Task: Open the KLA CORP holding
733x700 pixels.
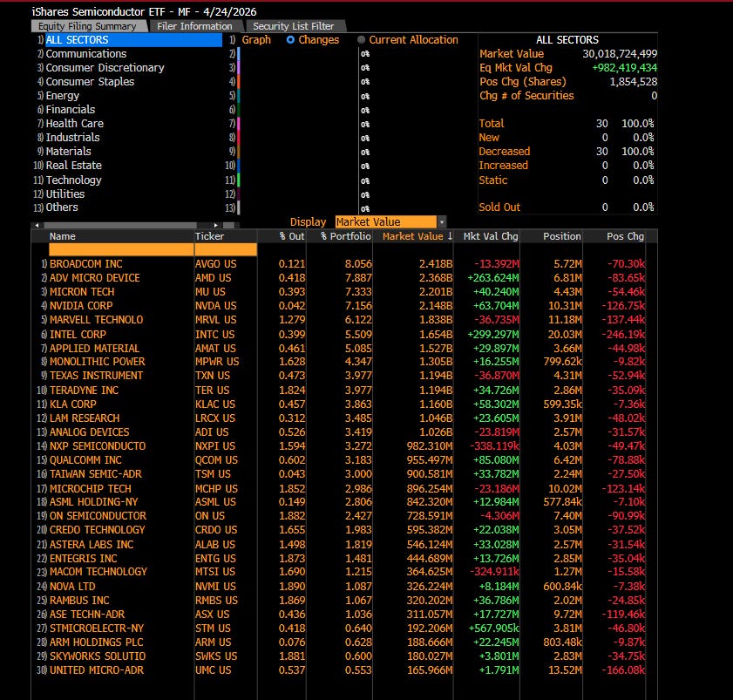Action: point(73,404)
